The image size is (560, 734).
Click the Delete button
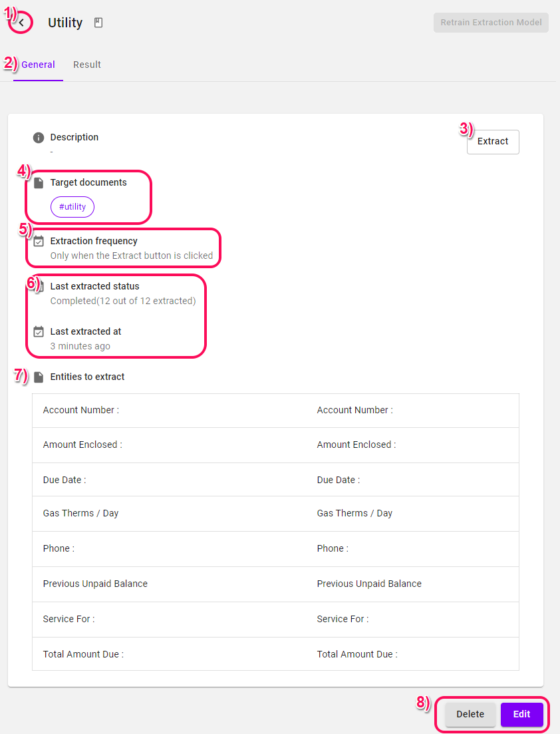point(470,714)
